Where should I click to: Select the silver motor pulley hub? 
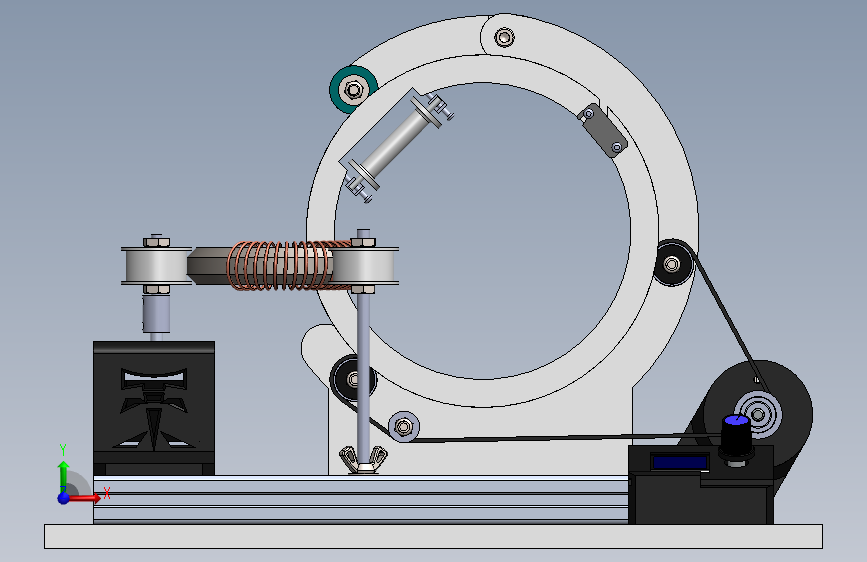click(x=759, y=414)
